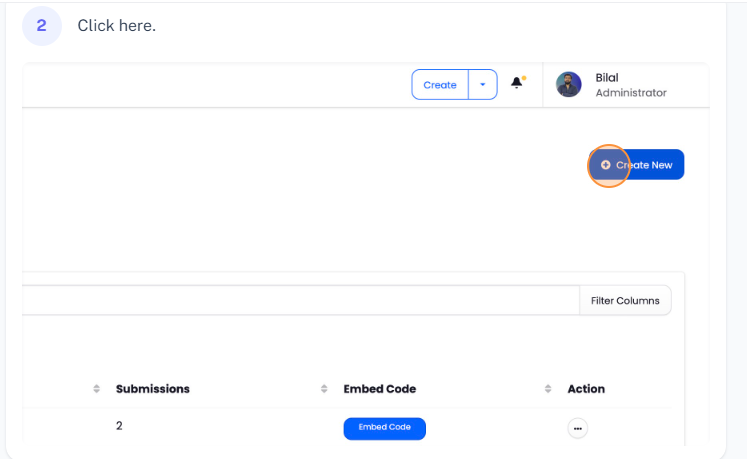Open the Filter Columns selector

coord(625,301)
